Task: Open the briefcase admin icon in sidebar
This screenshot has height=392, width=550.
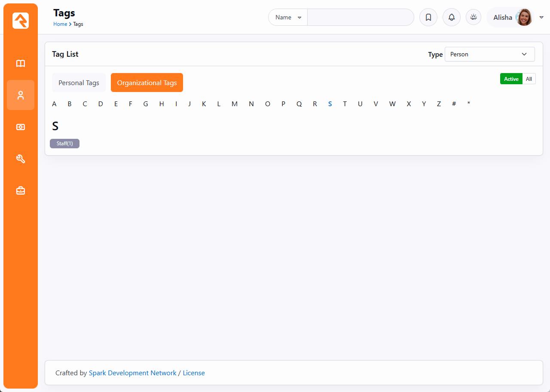Action: point(21,190)
